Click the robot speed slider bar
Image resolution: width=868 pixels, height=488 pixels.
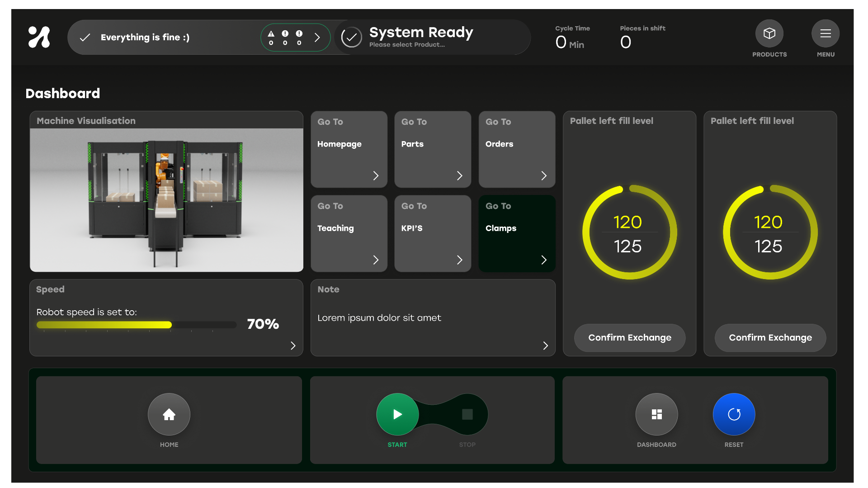pyautogui.click(x=136, y=325)
